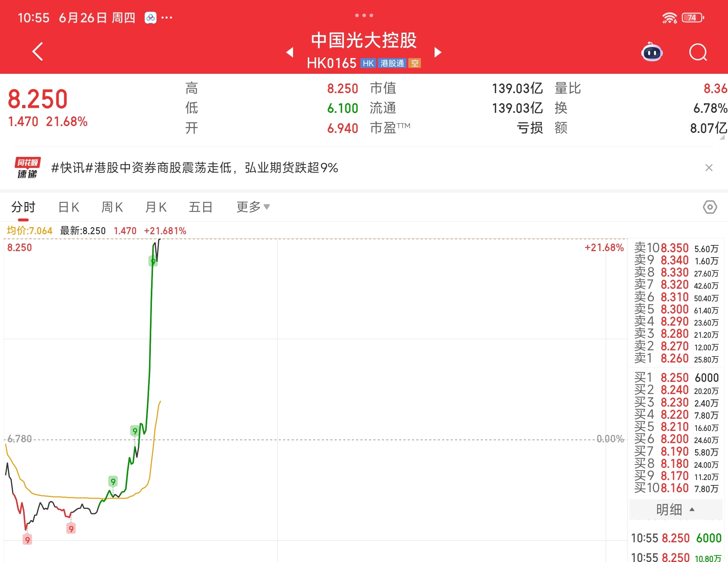This screenshot has height=562, width=728.
Task: Select buy level 买3 at 8.230
Action: point(676,402)
